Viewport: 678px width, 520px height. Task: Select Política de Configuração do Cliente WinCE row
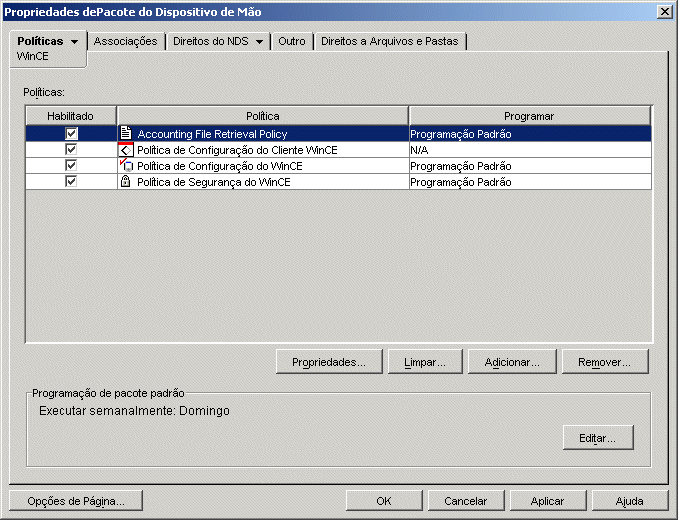tap(338, 150)
